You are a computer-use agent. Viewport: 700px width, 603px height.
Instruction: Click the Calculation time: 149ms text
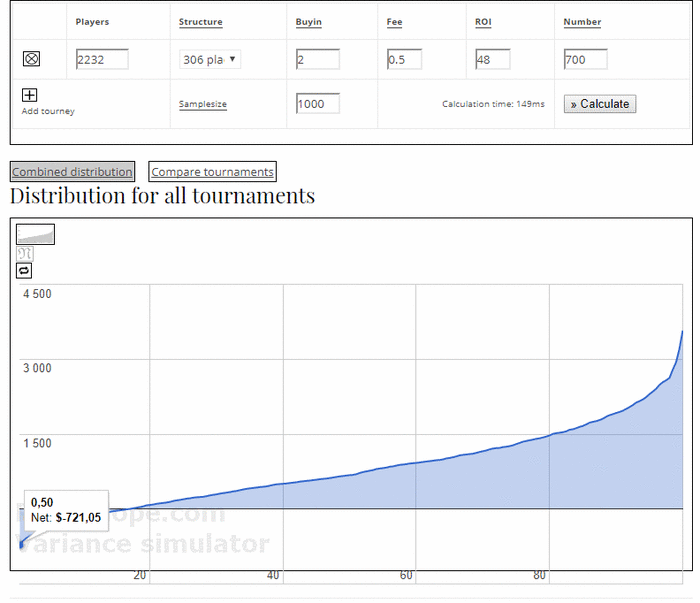tap(493, 104)
